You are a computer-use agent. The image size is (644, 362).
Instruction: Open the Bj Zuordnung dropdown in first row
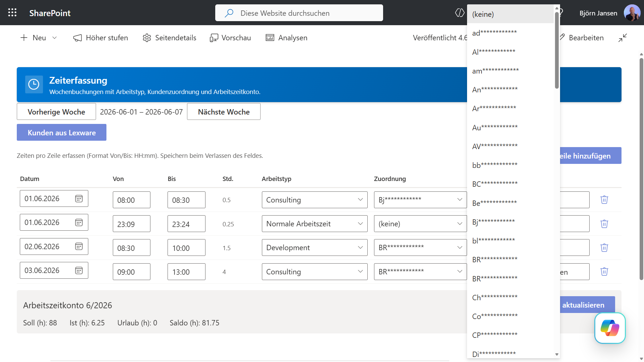pyautogui.click(x=420, y=200)
